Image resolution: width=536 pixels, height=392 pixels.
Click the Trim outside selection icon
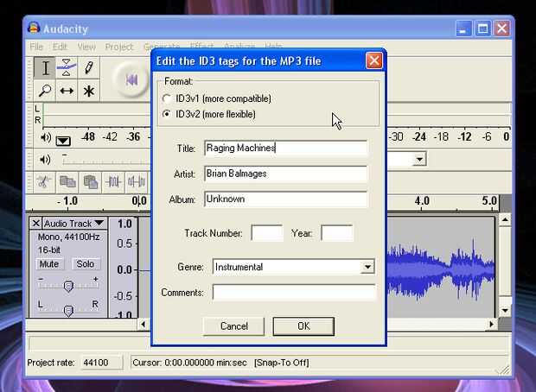[113, 182]
